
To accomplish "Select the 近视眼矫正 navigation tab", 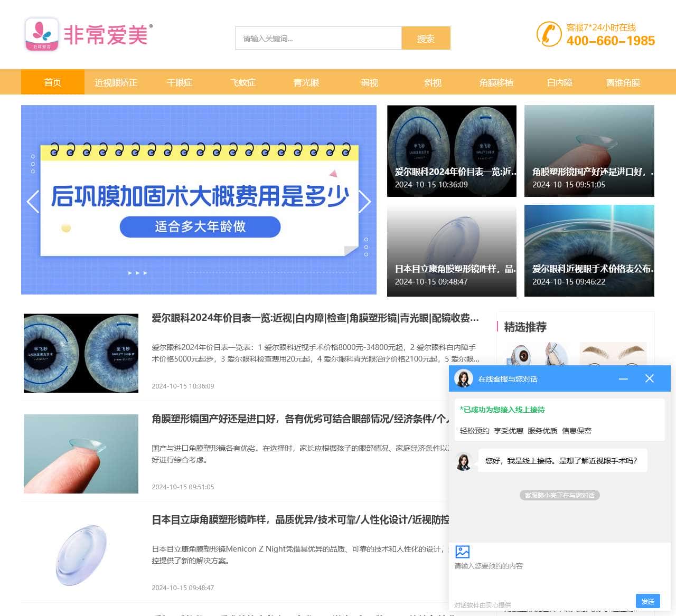I will tap(116, 82).
